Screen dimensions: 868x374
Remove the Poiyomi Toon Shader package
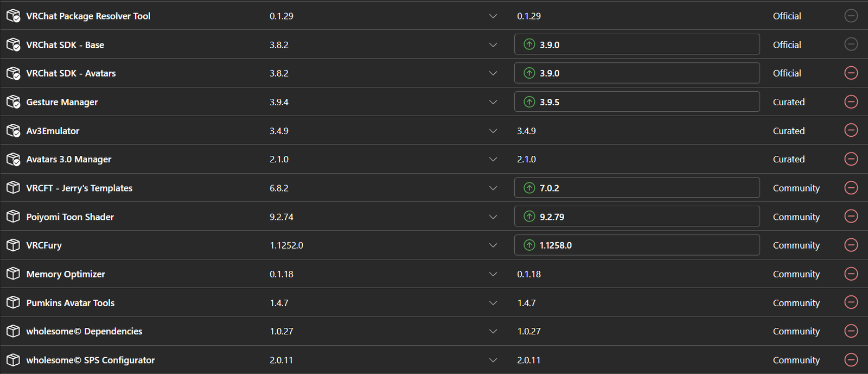click(x=851, y=216)
